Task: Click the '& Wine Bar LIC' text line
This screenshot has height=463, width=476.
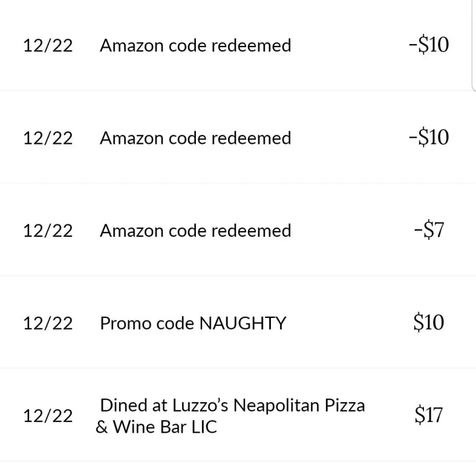Action: point(156,427)
